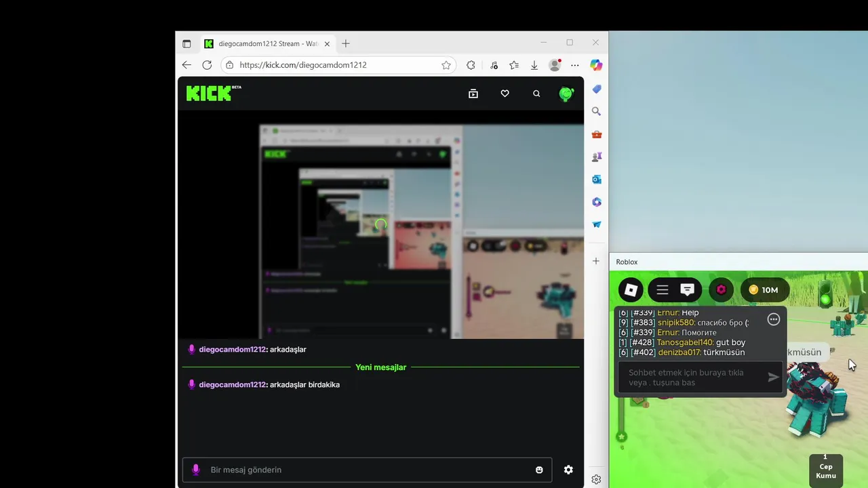Open Edge Settings and more menu
The width and height of the screenshot is (868, 488).
575,65
